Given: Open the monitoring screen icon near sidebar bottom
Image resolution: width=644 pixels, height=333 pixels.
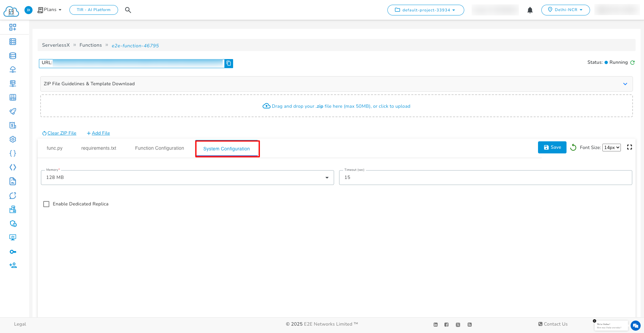Looking at the screenshot, I should point(13,237).
